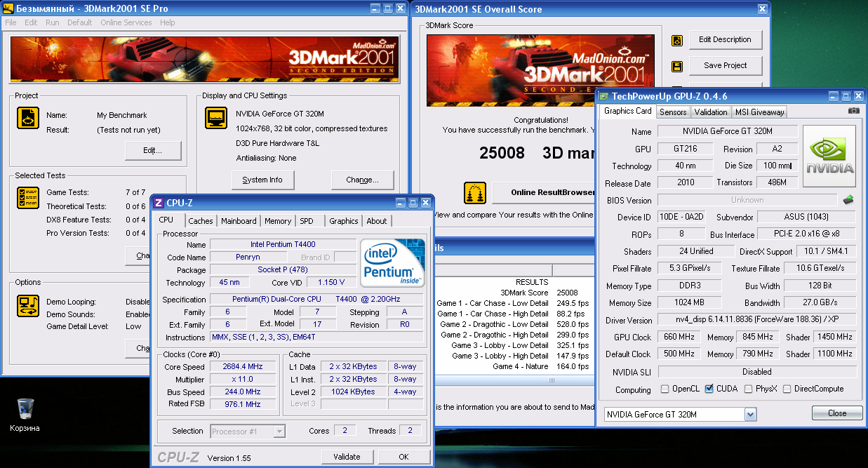Click the Options icon in 3DMark
Image resolution: width=868 pixels, height=468 pixels.
(x=28, y=305)
